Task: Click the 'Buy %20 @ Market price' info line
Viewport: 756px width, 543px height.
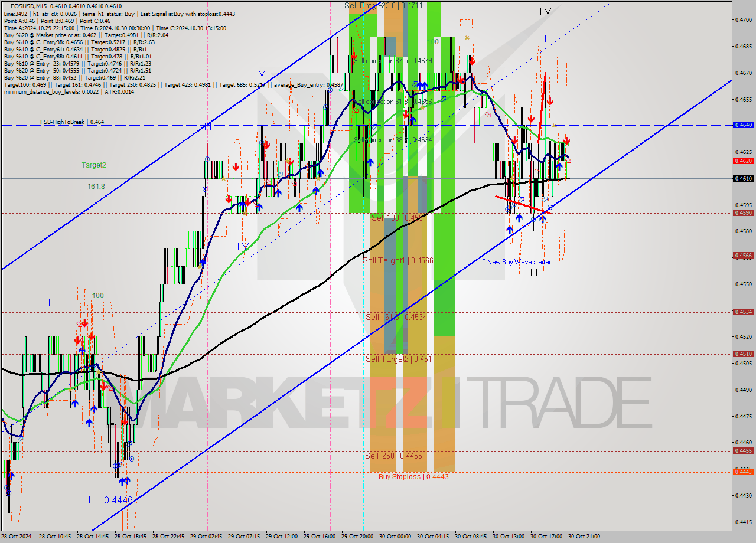Action: pyautogui.click(x=86, y=35)
